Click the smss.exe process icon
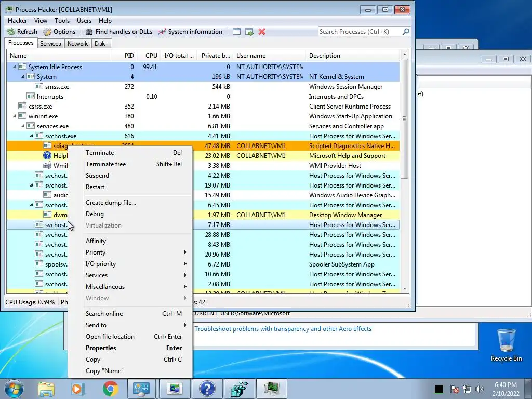This screenshot has width=532, height=399. (x=39, y=87)
